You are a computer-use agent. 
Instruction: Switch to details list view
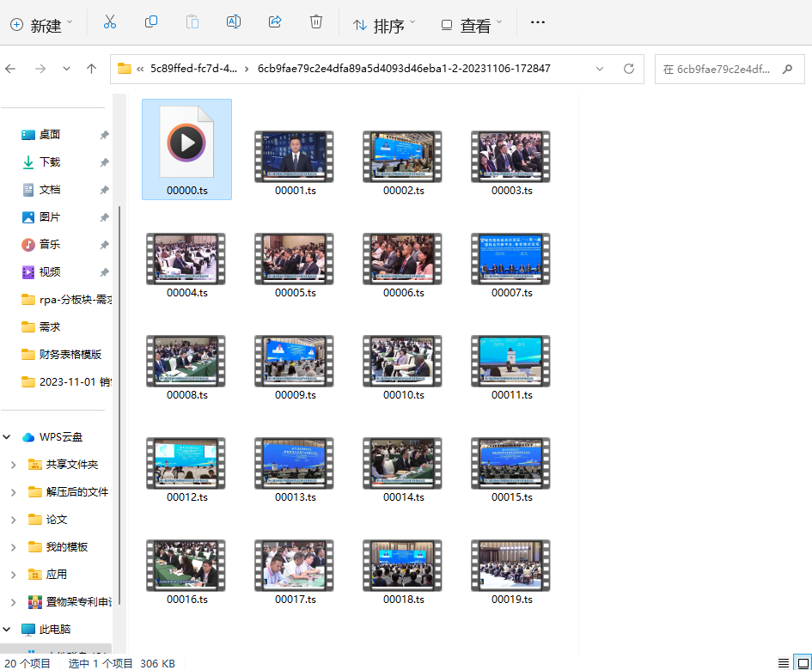pos(783,663)
